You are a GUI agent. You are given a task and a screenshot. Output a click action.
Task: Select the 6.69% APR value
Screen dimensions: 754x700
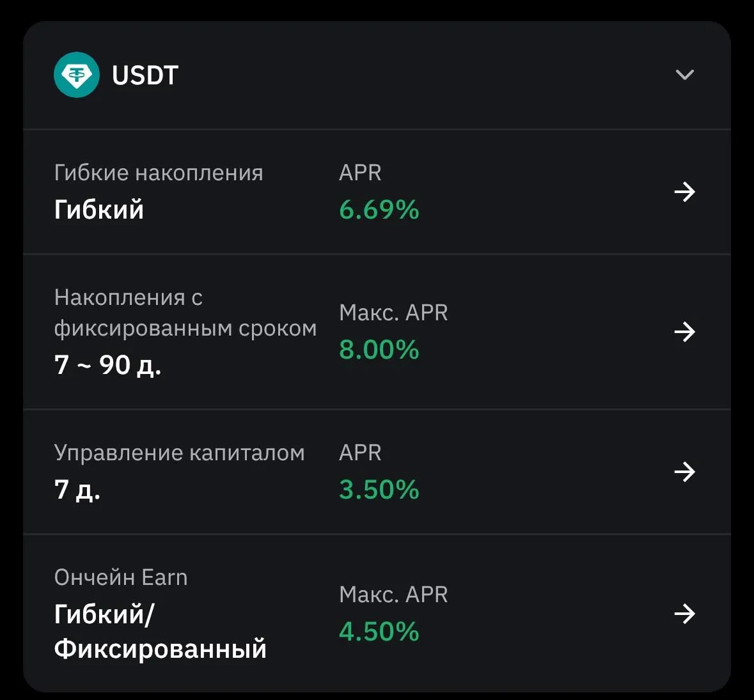tap(379, 210)
